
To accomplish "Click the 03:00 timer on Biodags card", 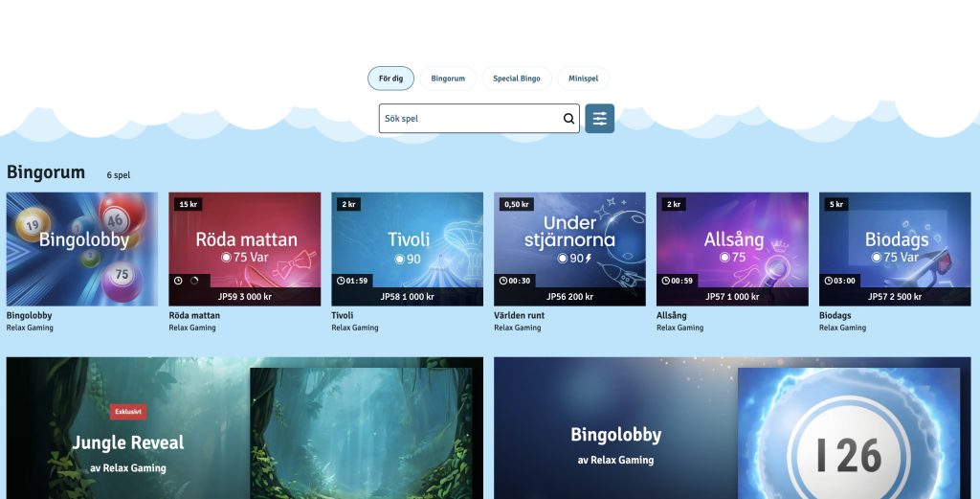I will (840, 281).
